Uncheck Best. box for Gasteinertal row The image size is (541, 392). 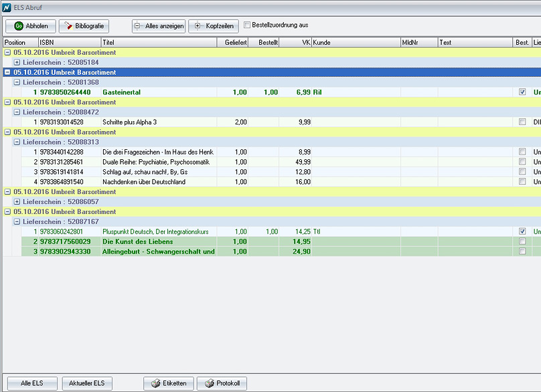point(522,92)
